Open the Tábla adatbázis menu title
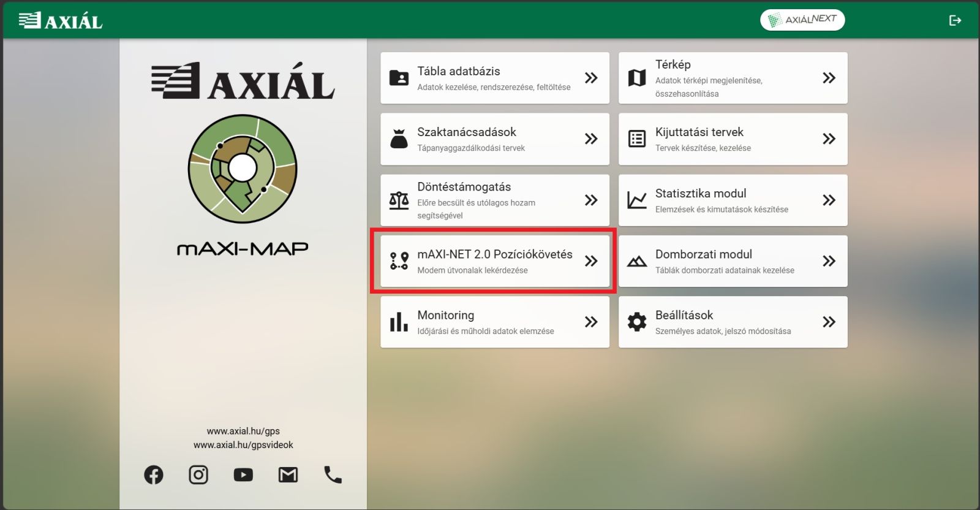Image resolution: width=980 pixels, height=510 pixels. click(459, 71)
